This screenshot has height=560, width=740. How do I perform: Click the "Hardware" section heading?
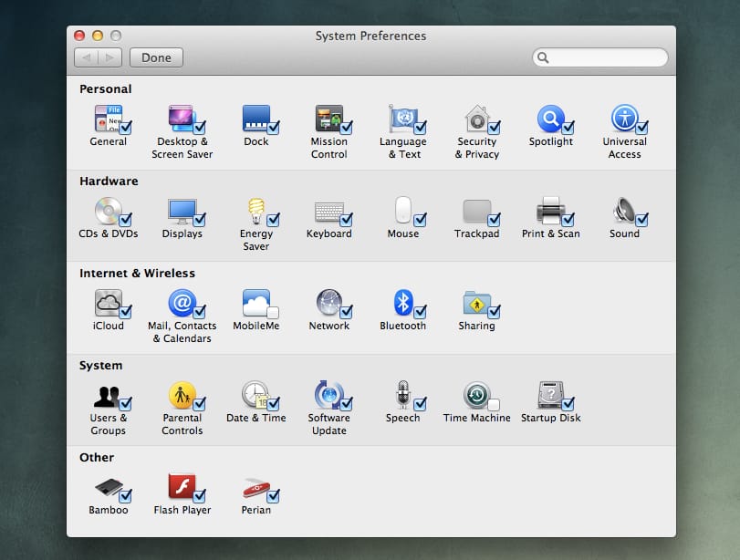tap(109, 181)
